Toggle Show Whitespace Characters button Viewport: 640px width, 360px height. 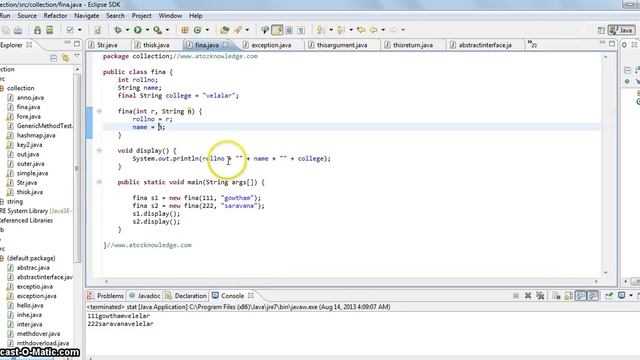tap(301, 30)
